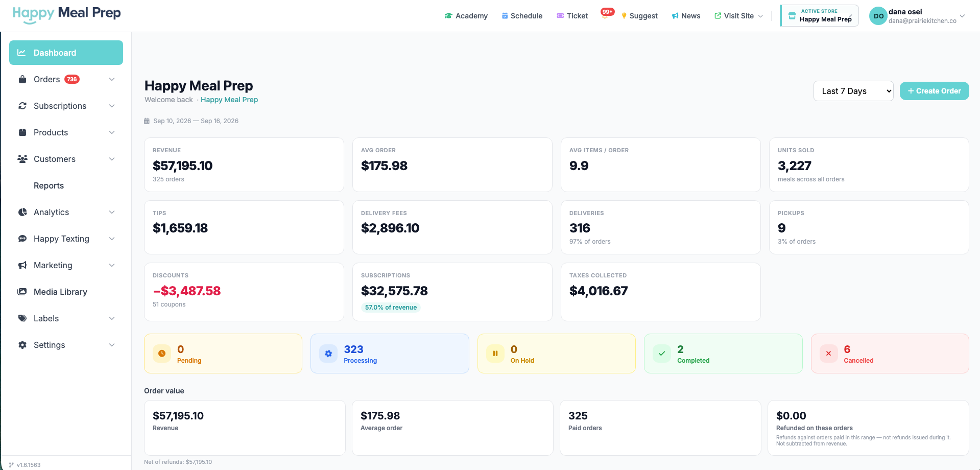Click the On Hold pause icon
Screen dimensions: 980x470
(x=495, y=354)
